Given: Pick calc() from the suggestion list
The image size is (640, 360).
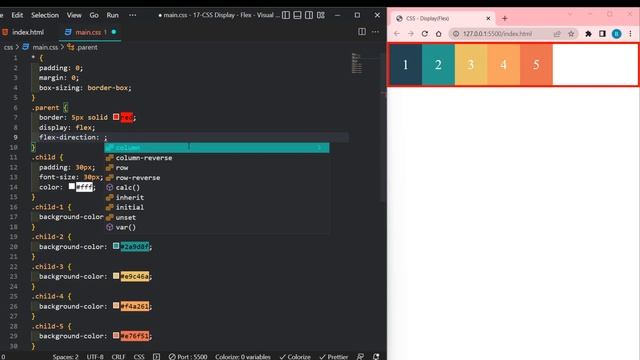Looking at the screenshot, I should click(217, 187).
